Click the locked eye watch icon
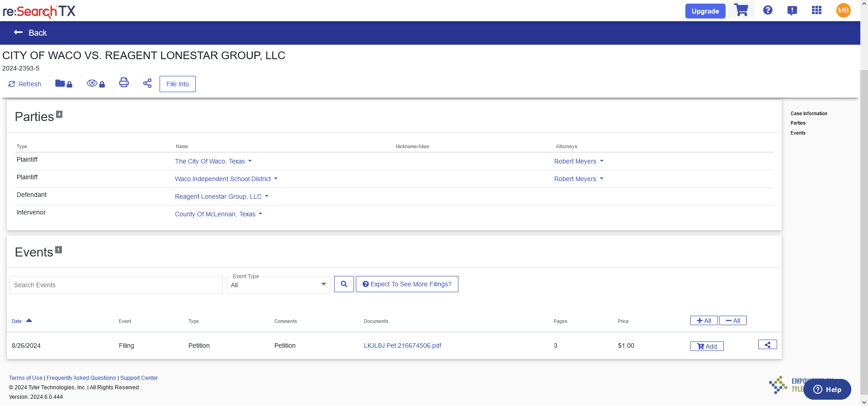Screen dimensions: 868x406 [96, 84]
